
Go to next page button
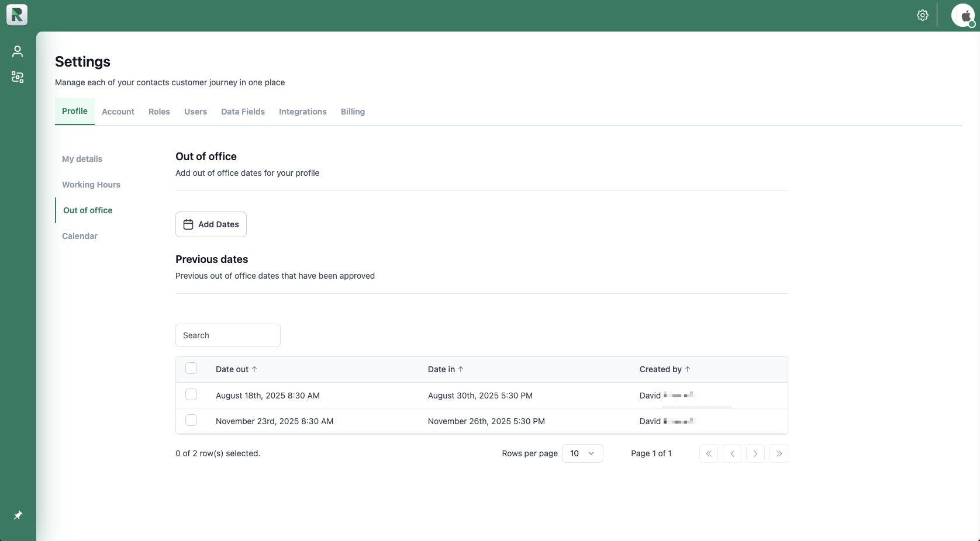[x=755, y=453]
